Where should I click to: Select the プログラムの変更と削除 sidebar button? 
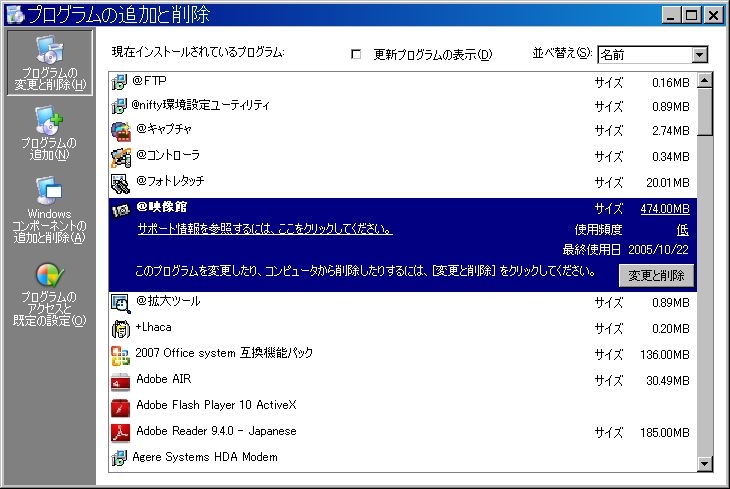pos(50,62)
